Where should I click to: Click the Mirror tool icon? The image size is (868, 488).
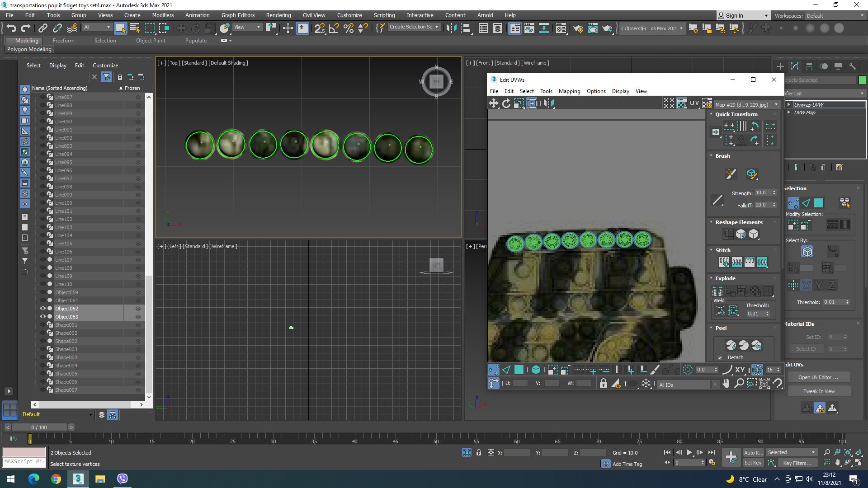(451, 28)
